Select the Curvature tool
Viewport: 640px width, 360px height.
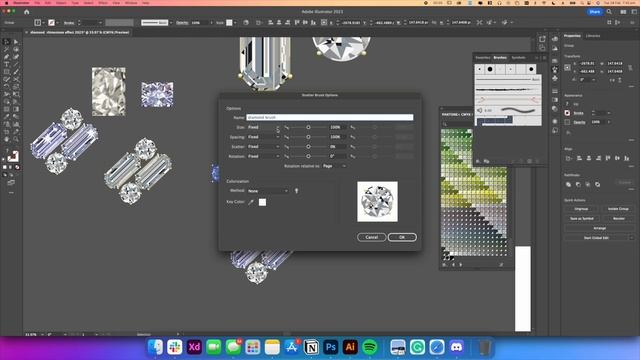(16, 57)
